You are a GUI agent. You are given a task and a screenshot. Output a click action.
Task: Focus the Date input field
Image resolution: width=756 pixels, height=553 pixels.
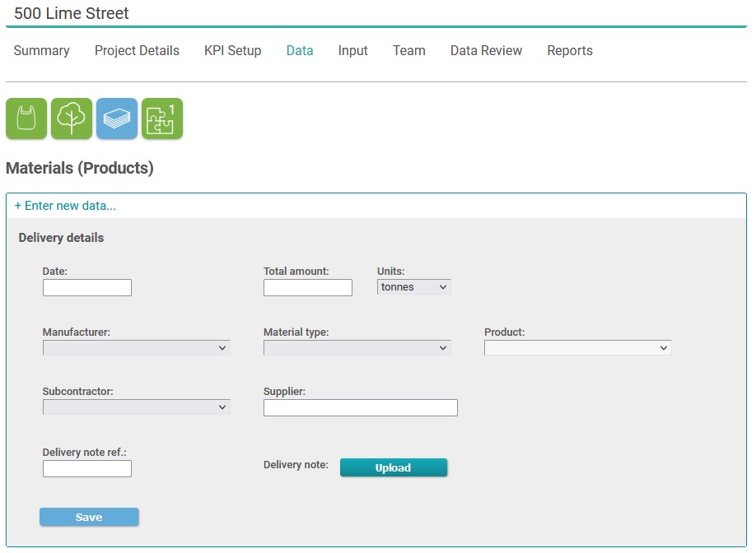click(x=87, y=287)
